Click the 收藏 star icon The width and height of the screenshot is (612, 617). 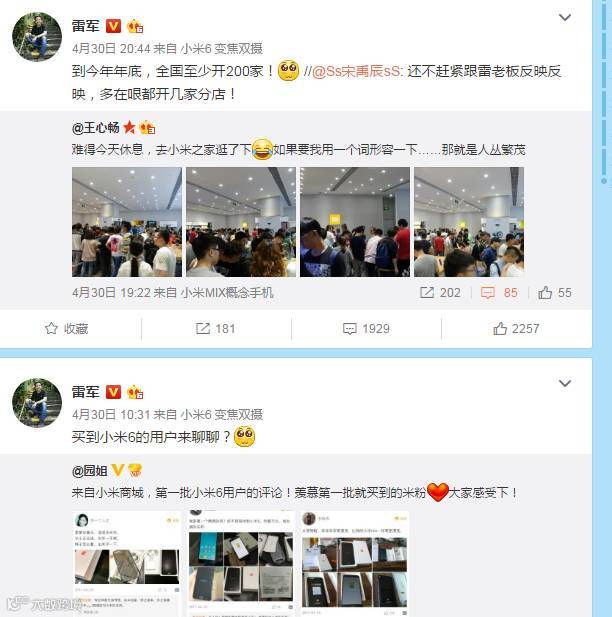click(x=51, y=328)
